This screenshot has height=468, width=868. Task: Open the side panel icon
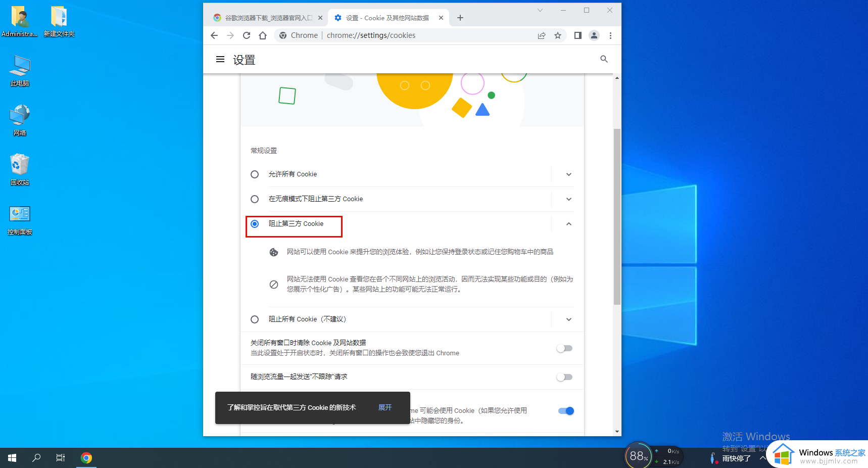578,35
